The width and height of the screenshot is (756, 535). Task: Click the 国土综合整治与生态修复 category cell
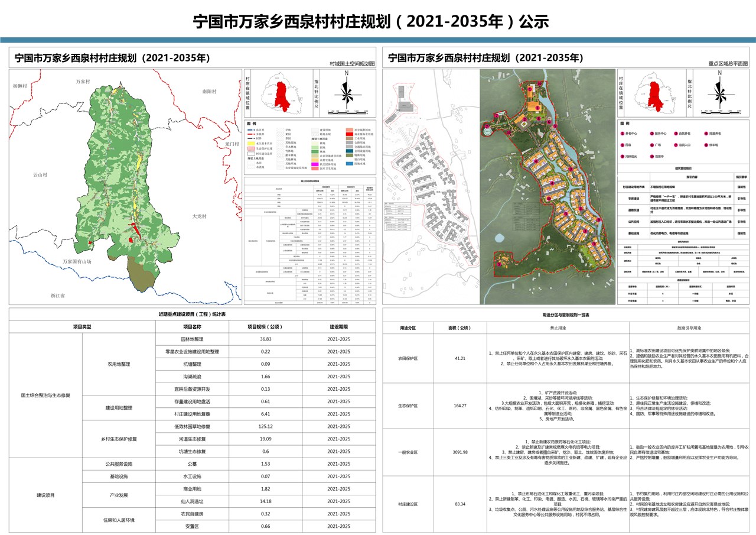click(45, 395)
